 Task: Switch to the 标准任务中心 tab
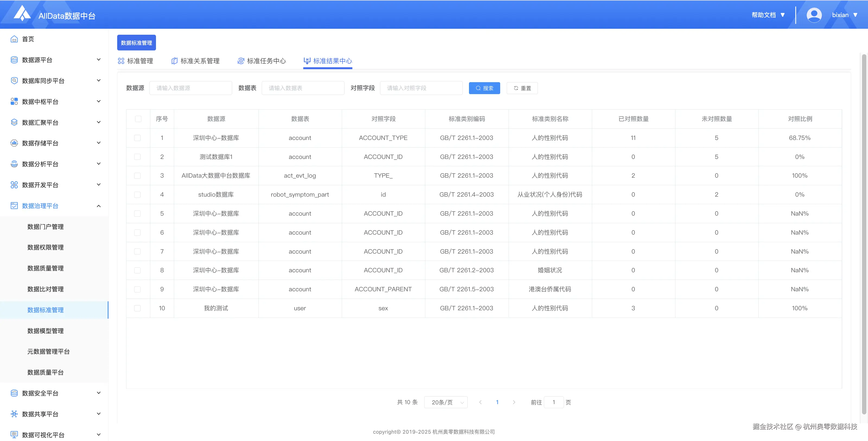point(262,61)
